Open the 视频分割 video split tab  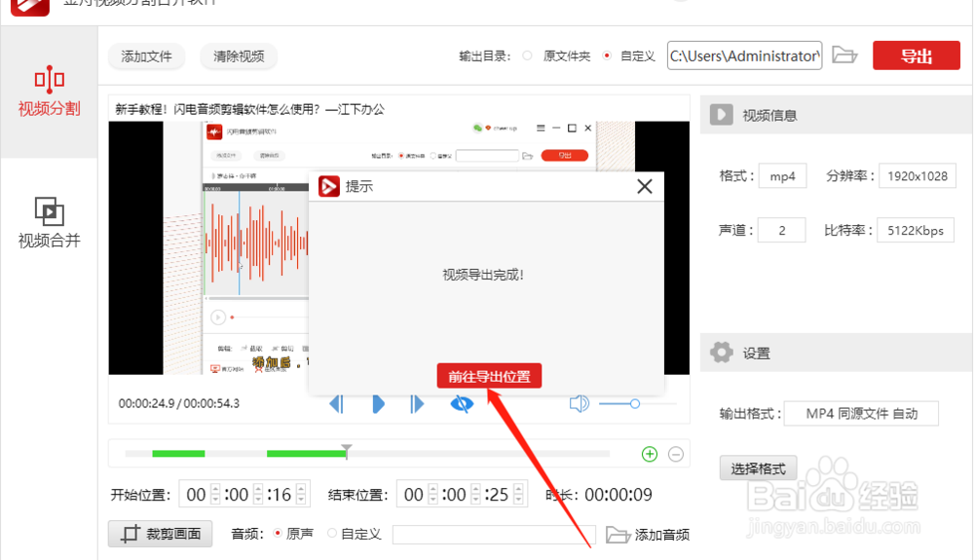tap(49, 92)
